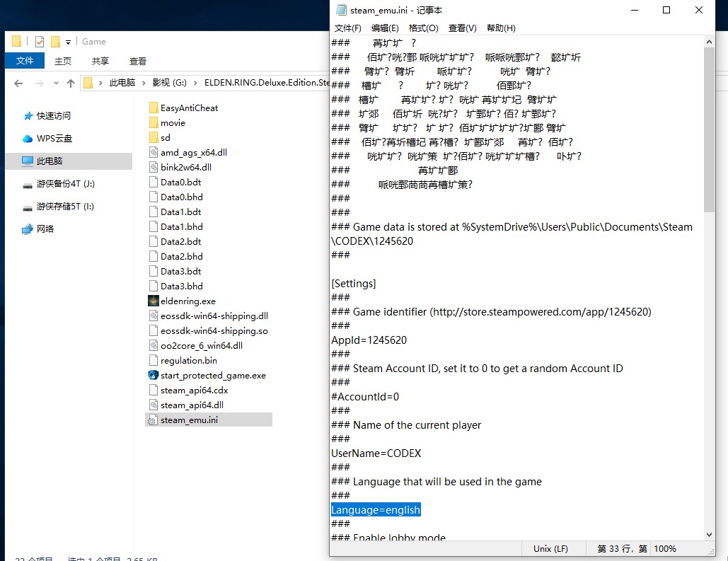The width and height of the screenshot is (728, 561).
Task: Click #AccountId=0 line in Notepad
Action: 365,397
